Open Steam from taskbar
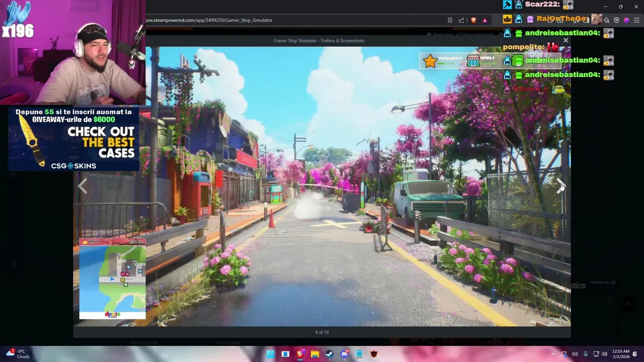Screen dimensions: 644x362 (330, 354)
